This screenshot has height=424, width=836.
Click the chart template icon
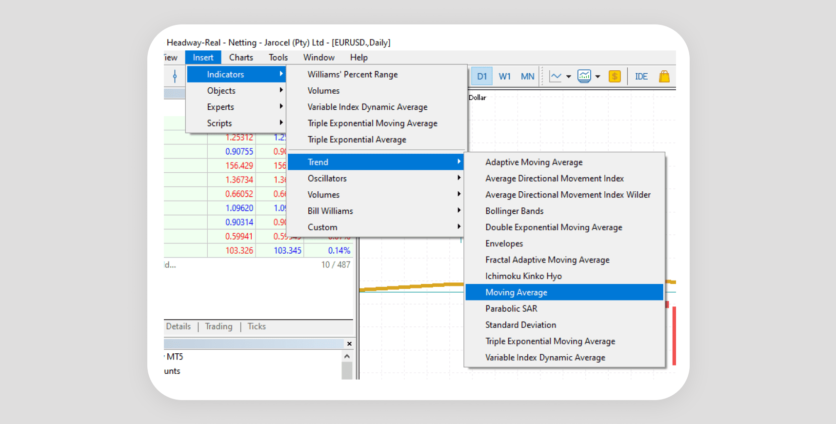(x=584, y=76)
